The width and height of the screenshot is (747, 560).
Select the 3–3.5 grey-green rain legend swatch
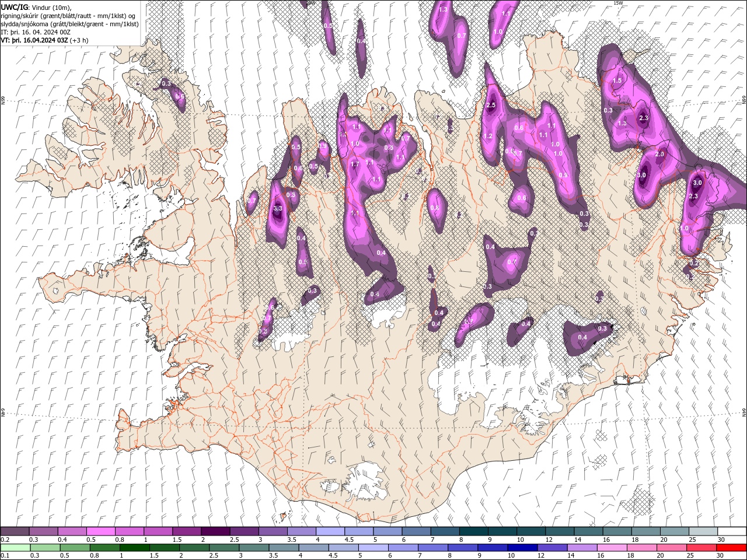(254, 547)
